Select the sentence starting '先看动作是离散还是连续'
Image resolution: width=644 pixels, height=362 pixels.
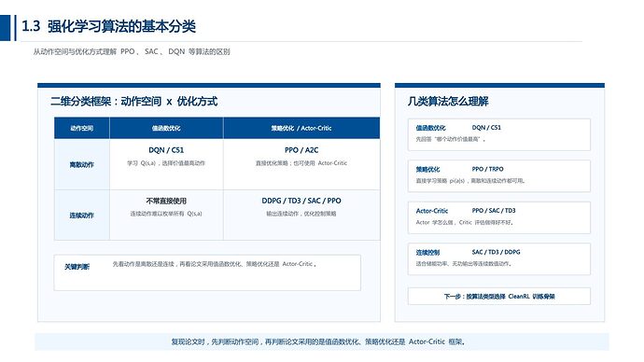click(x=215, y=264)
